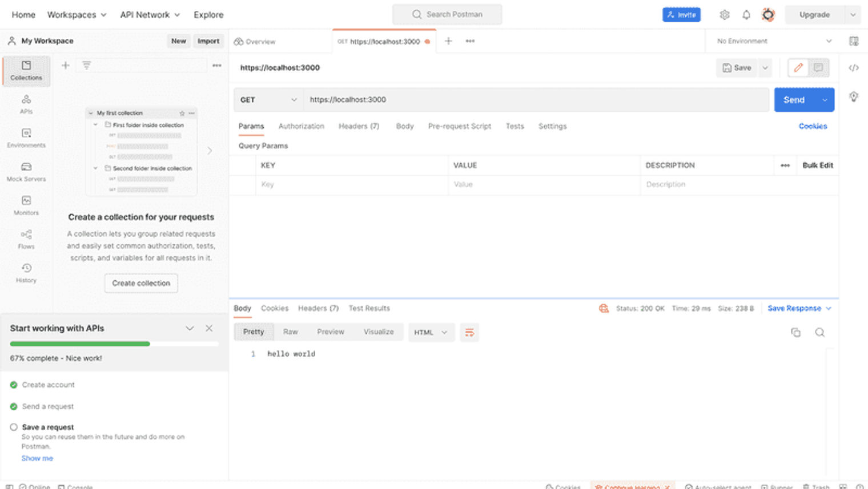
Task: Click the Search Postman box
Action: click(x=447, y=14)
